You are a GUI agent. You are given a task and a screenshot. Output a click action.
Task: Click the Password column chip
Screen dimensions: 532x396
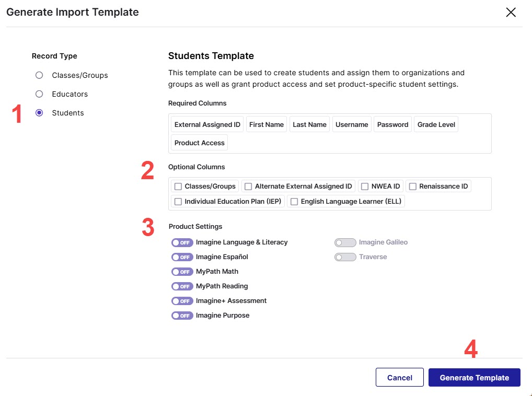(393, 124)
